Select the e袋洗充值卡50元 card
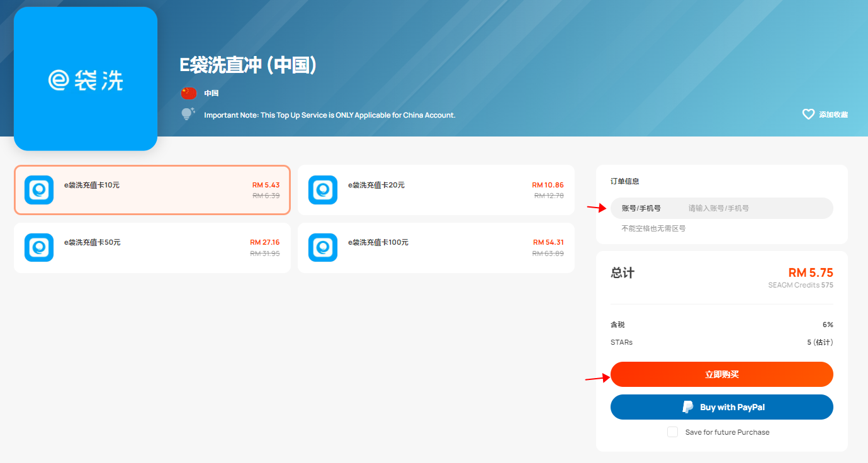This screenshot has width=868, height=463. point(152,248)
